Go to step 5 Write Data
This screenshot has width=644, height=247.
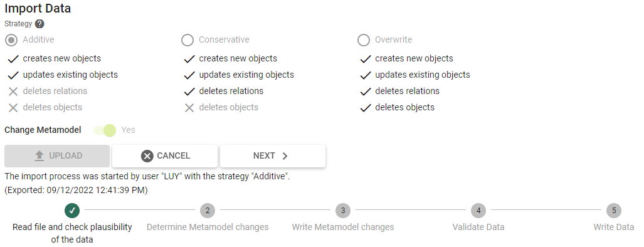pos(614,211)
